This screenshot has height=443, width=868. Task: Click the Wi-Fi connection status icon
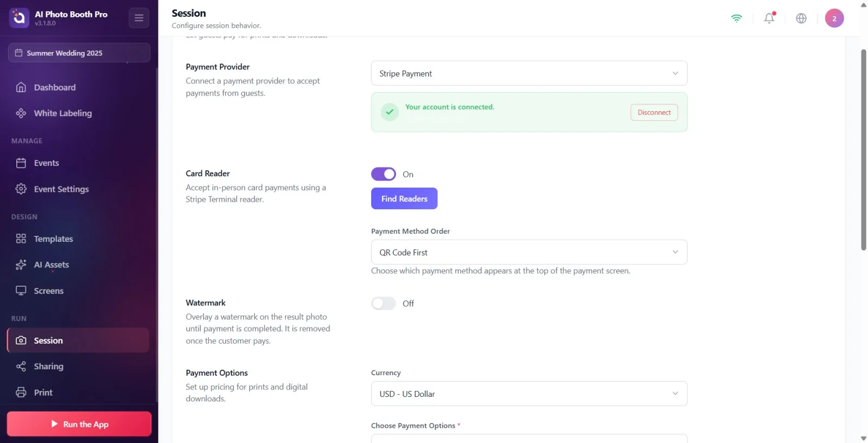click(x=736, y=18)
